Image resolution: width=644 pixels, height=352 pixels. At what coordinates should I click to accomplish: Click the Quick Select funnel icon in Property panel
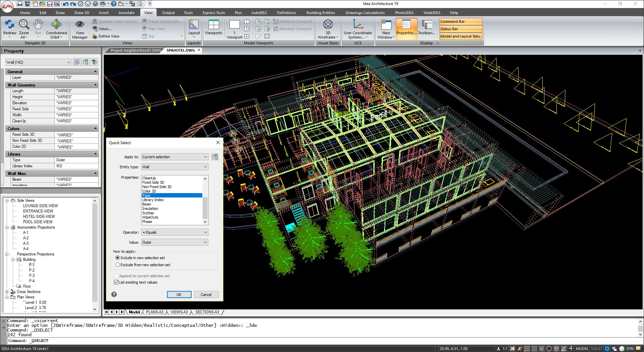point(94,62)
